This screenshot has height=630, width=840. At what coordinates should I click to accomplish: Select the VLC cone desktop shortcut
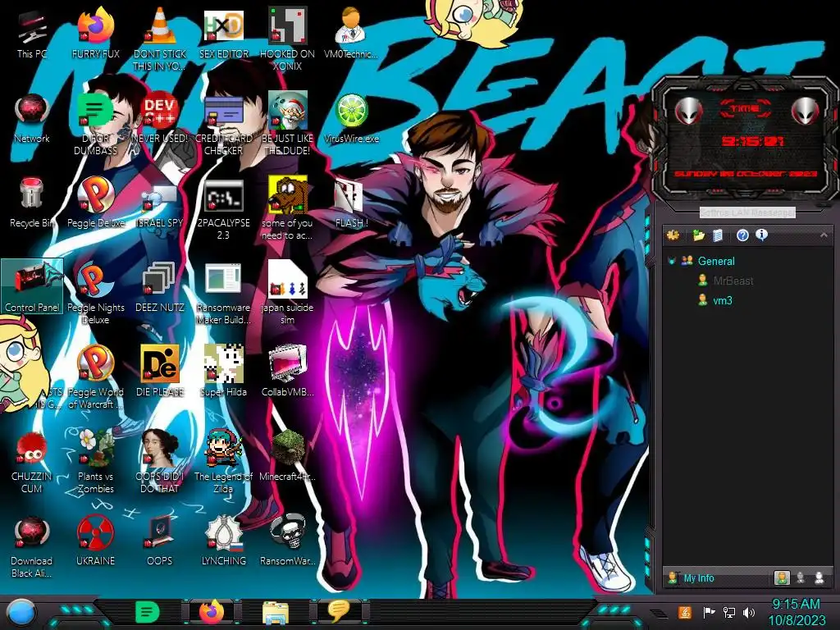[160, 39]
